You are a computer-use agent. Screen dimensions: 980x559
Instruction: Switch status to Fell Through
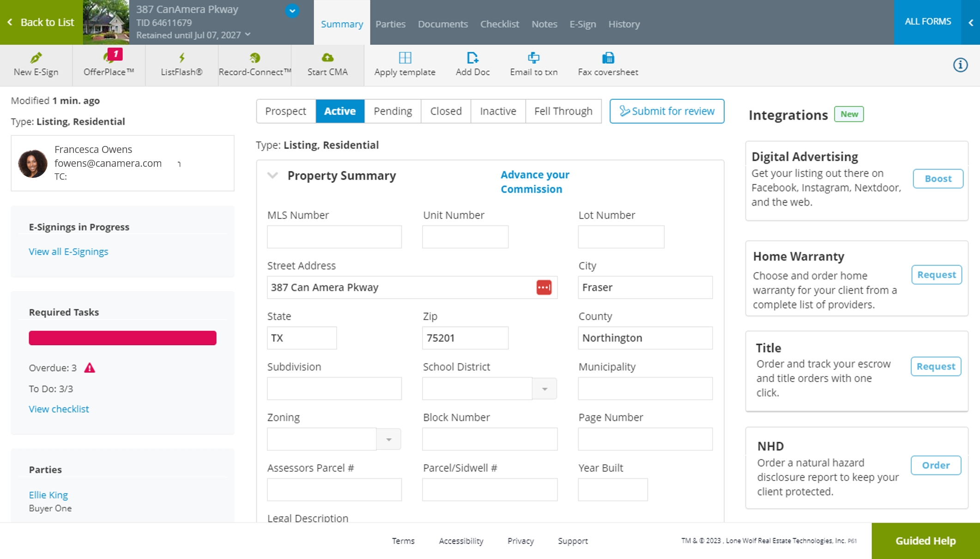pos(563,111)
